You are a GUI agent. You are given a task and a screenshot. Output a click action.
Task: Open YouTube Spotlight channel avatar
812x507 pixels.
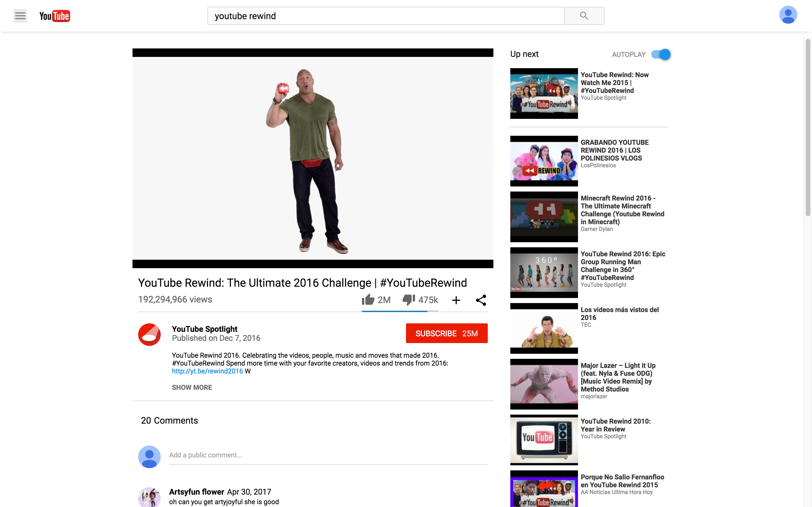149,334
